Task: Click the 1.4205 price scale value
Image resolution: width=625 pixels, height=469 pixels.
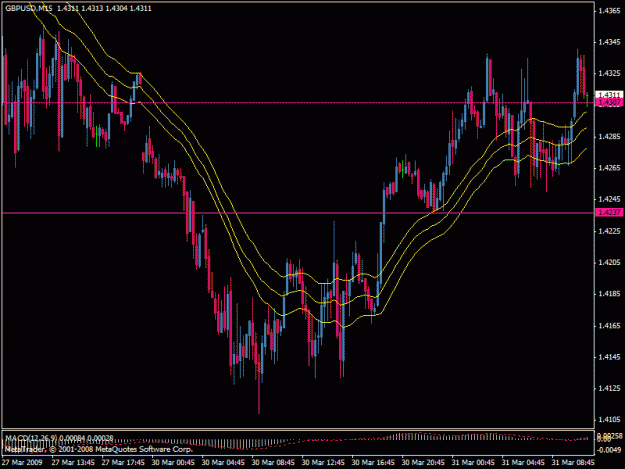Action: pyautogui.click(x=609, y=262)
